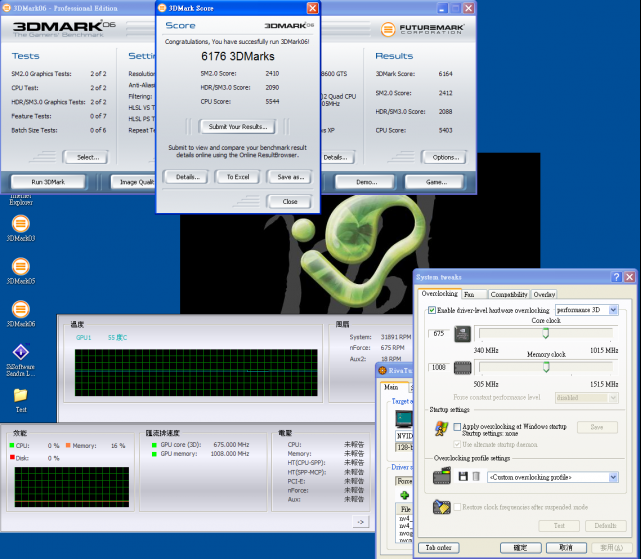This screenshot has height=559, width=641.
Task: Open the Overlay tab
Action: click(544, 294)
